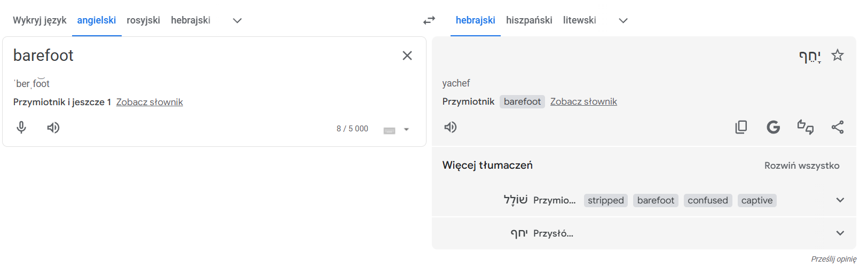Screen dimensions: 868x275
Task: Listen to the source text pronunciation
Action: [53, 128]
